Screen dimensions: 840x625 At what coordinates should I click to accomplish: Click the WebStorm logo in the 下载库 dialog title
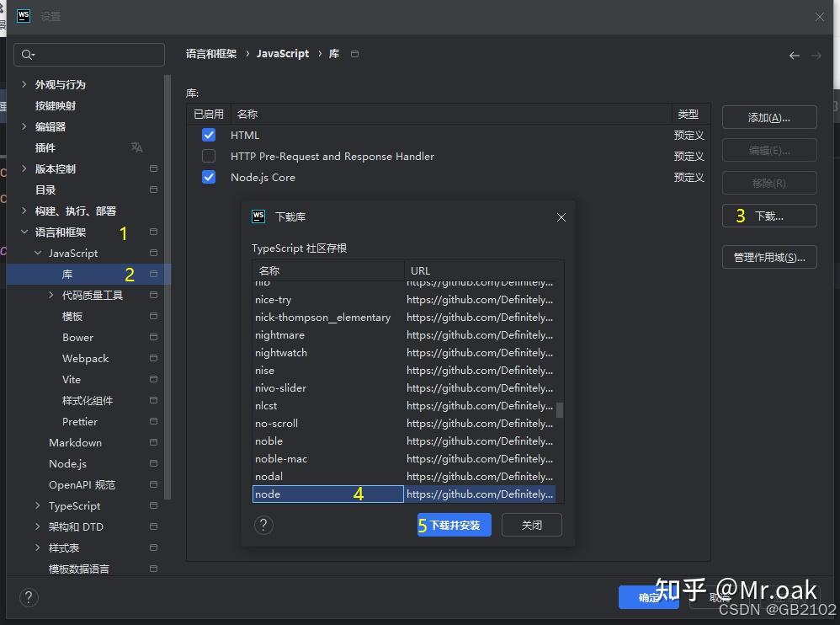pyautogui.click(x=258, y=216)
